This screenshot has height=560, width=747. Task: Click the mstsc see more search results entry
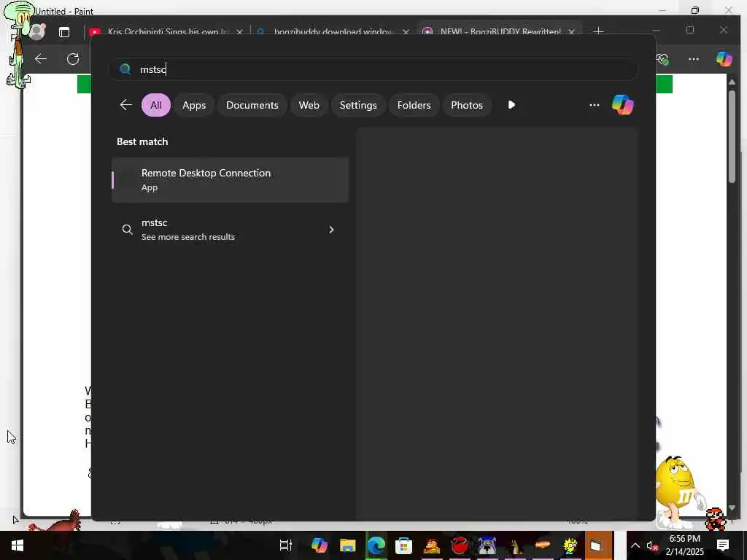(x=230, y=230)
